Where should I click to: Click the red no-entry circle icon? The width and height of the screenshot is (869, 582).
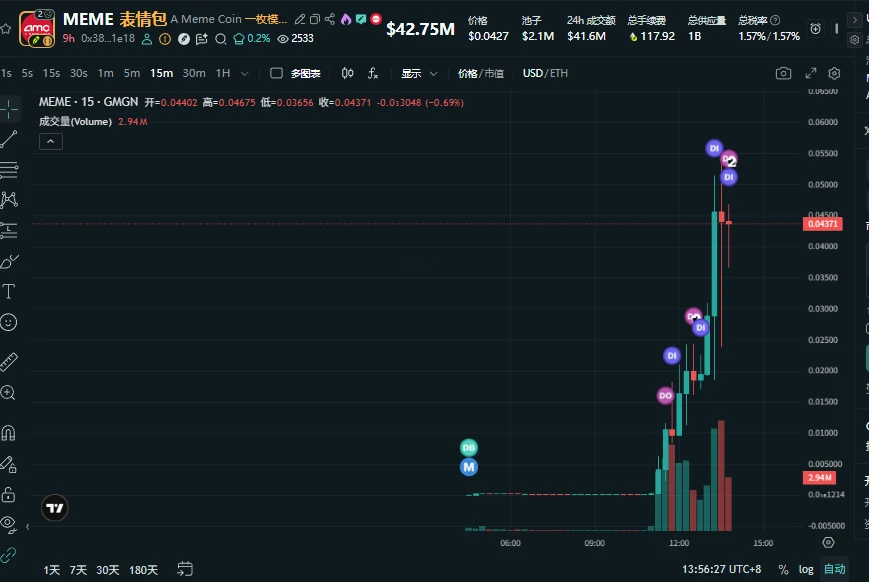[x=376, y=19]
